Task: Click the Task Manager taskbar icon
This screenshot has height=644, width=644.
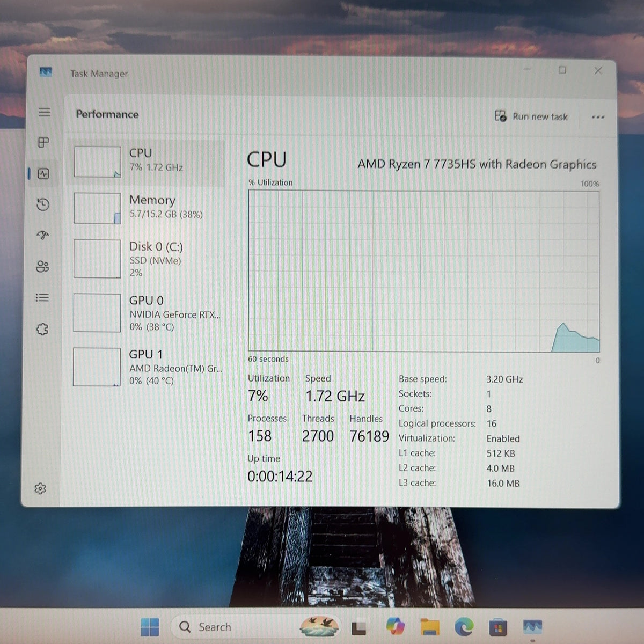Action: [532, 626]
